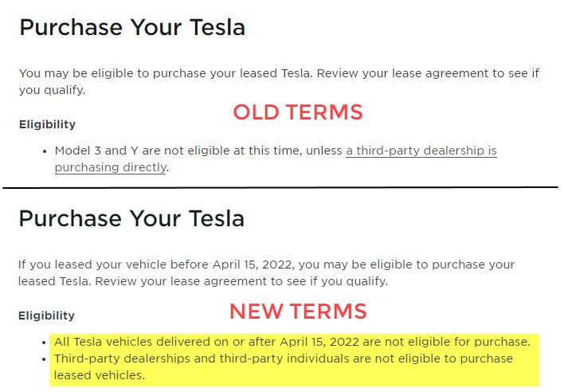Click the third-party dealership purchasing directly link

coord(421,151)
